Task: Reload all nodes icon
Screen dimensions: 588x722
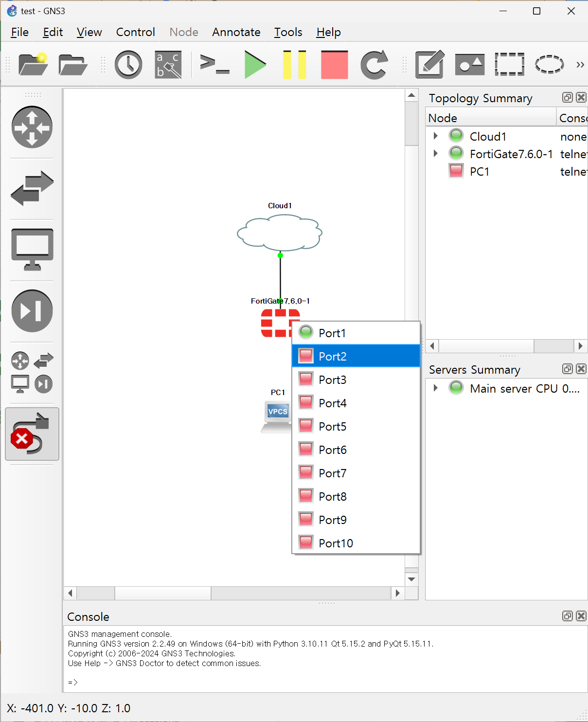Action: 374,64
